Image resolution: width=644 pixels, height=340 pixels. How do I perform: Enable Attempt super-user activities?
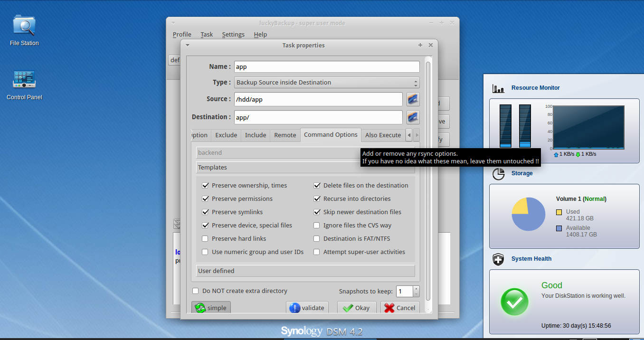pyautogui.click(x=317, y=252)
